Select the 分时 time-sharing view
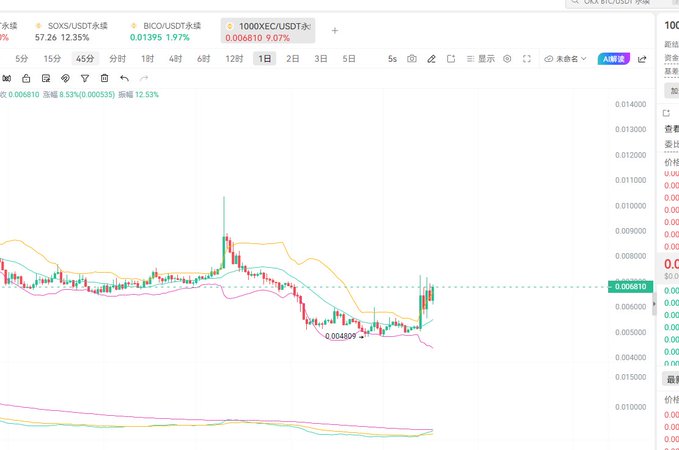Image resolution: width=679 pixels, height=450 pixels. [x=117, y=59]
